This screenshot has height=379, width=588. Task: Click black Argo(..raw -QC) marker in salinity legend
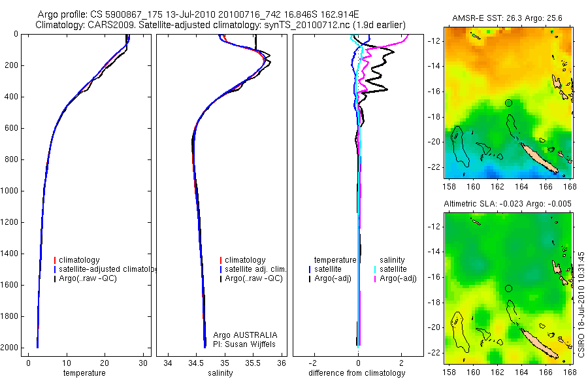(221, 279)
